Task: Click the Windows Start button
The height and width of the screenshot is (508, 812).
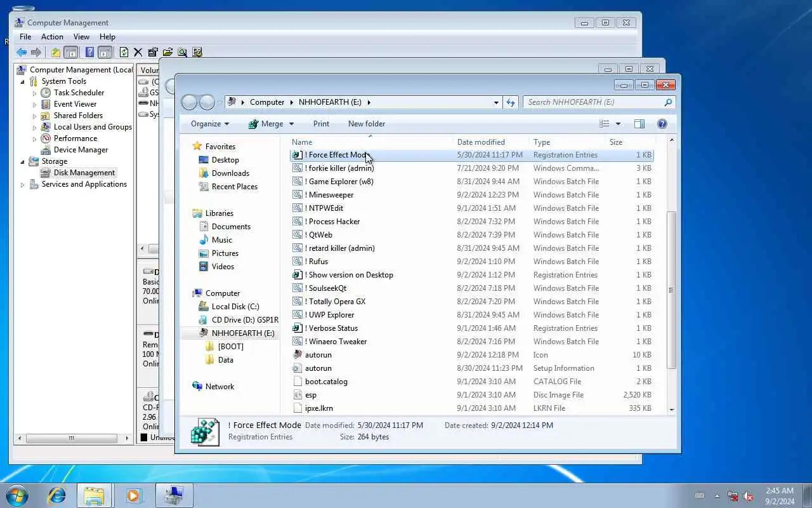Action: [17, 495]
